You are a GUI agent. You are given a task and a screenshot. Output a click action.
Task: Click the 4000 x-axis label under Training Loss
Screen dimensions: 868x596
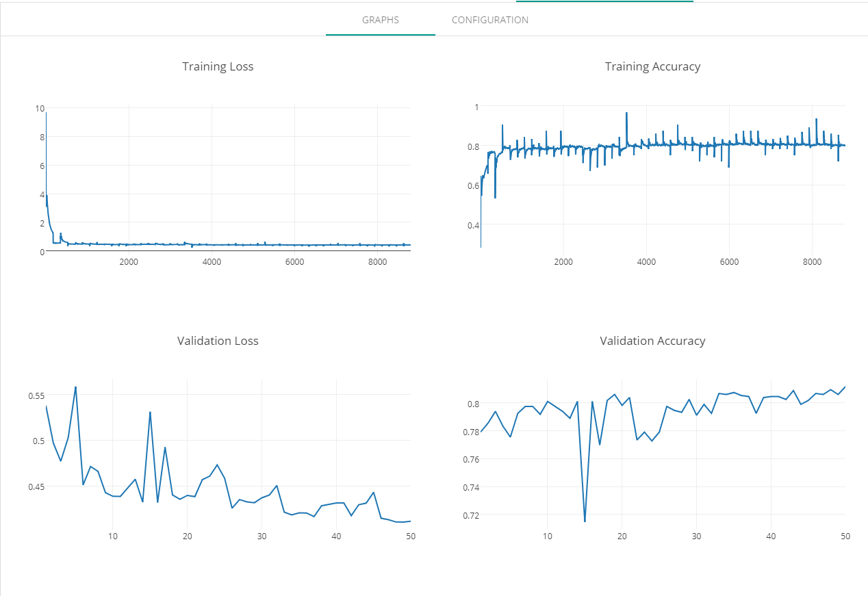[212, 262]
